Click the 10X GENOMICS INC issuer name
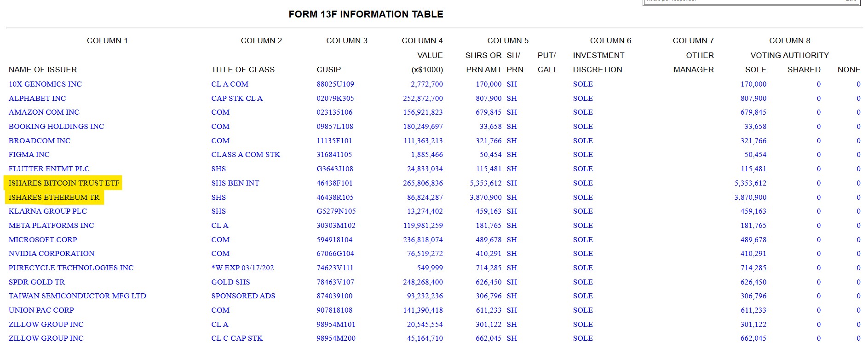Viewport: 868px width, 343px height. [x=45, y=84]
